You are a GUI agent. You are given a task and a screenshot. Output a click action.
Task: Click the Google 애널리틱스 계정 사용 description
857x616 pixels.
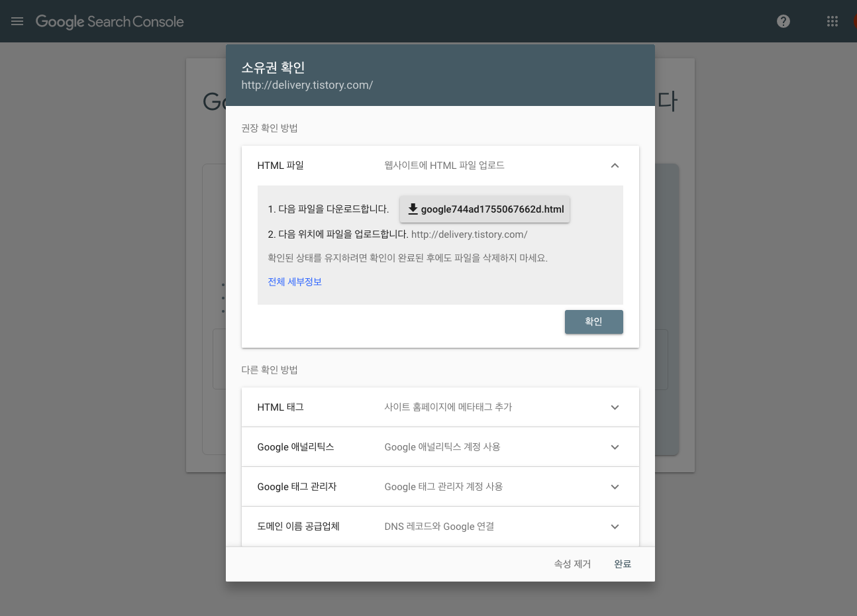(x=442, y=447)
